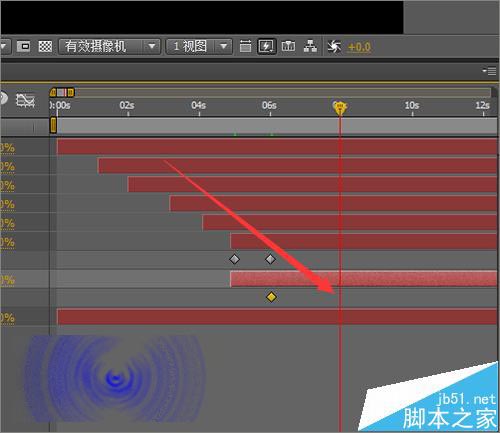Click the time navigator start bracket
This screenshot has width=500, height=433.
[53, 92]
